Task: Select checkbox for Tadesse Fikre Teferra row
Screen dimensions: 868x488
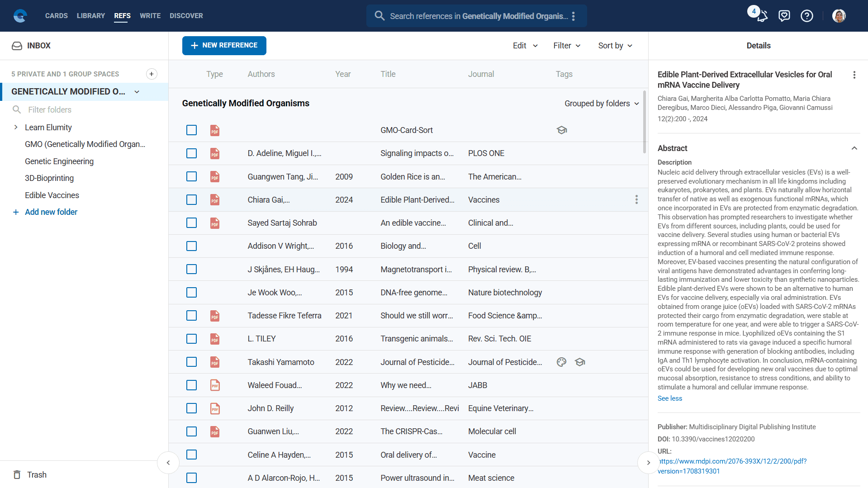Action: click(192, 316)
